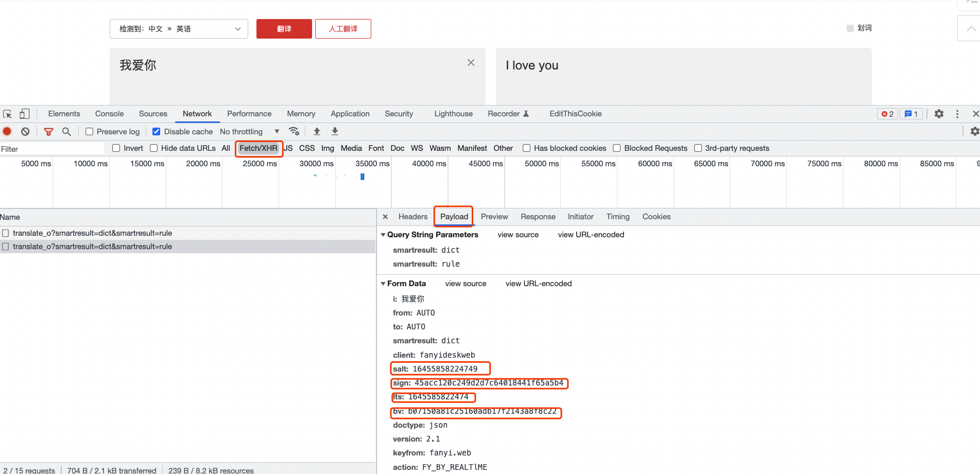Click view source for Form Data
Image resolution: width=980 pixels, height=474 pixels.
466,284
